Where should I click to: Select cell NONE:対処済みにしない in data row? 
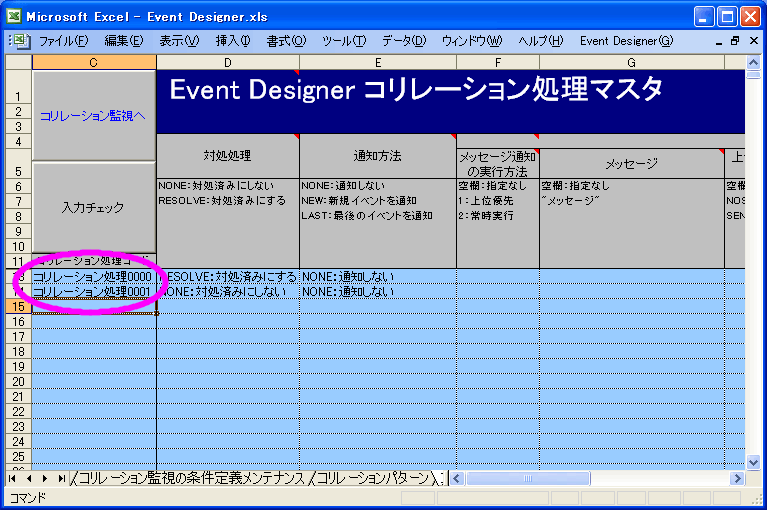pyautogui.click(x=228, y=291)
